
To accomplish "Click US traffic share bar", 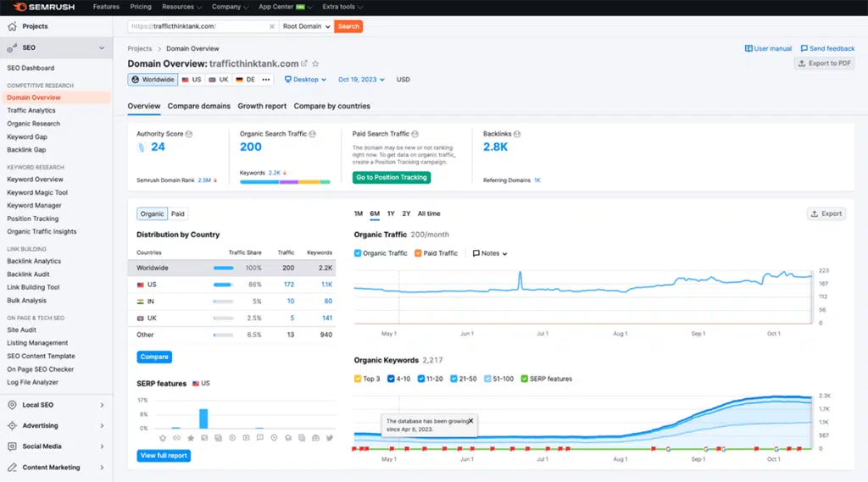I will [223, 285].
